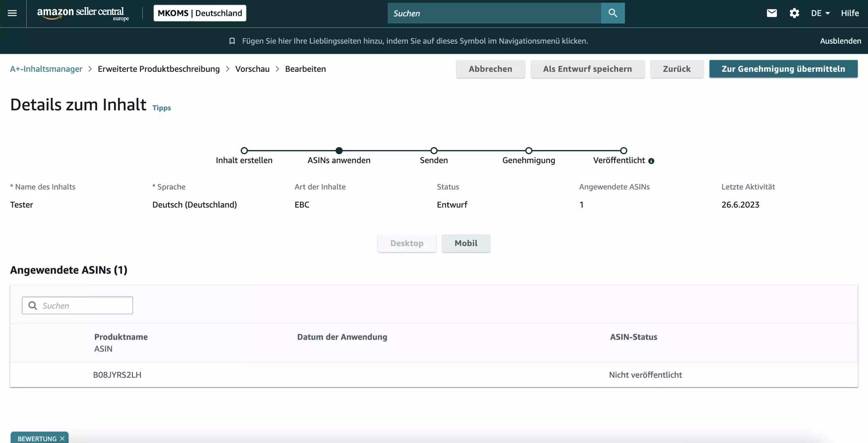Select the Inhalt erstellen step marker
The image size is (868, 443).
tap(244, 151)
